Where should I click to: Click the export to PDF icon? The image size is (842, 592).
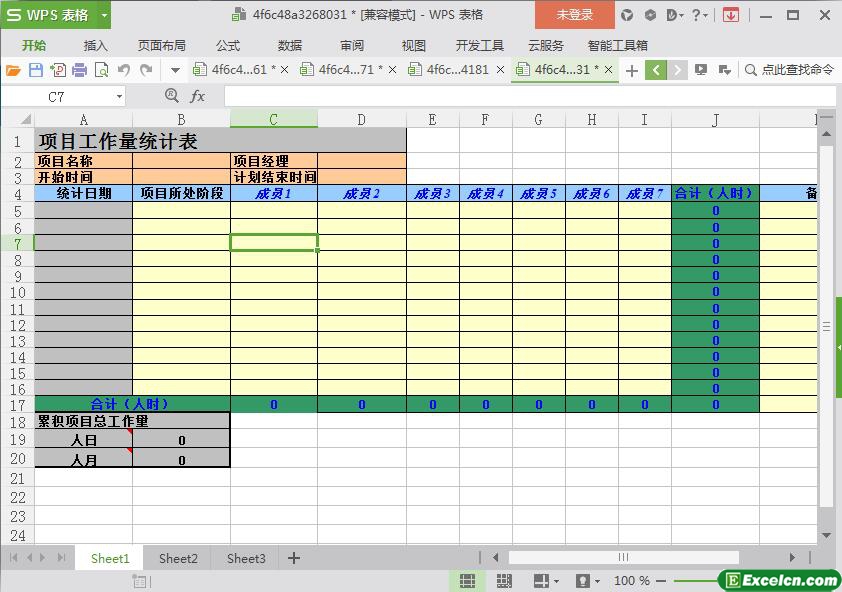click(57, 70)
